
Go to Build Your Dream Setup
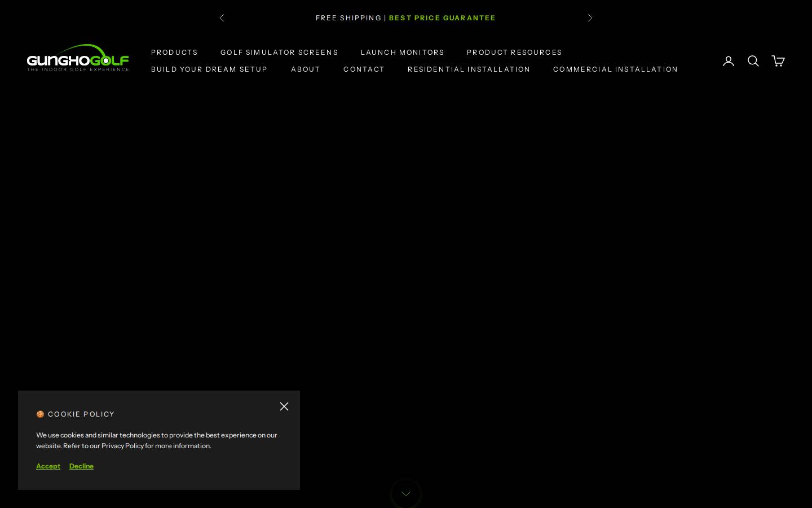[x=209, y=69]
